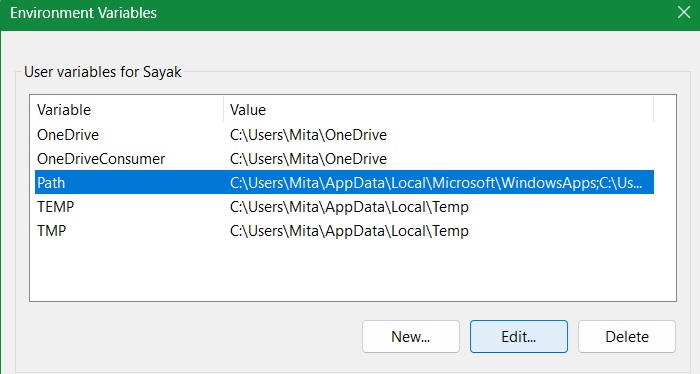Image resolution: width=700 pixels, height=374 pixels.
Task: Close the Environment Variables dialog
Action: (x=683, y=12)
